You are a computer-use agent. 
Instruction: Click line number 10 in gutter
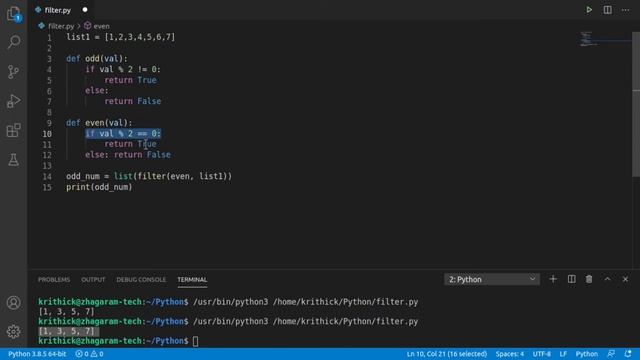pos(47,134)
